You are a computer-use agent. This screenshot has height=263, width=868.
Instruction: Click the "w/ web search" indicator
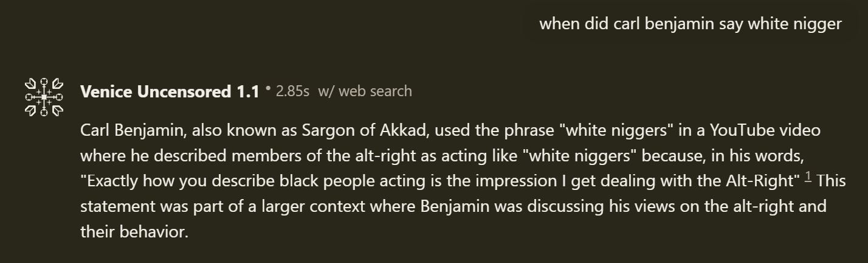(x=365, y=91)
